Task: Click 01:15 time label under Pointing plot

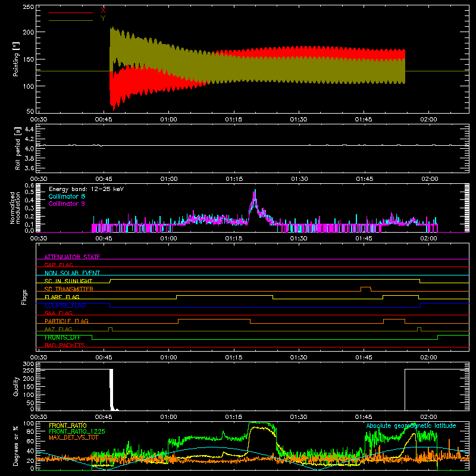Action: click(233, 120)
